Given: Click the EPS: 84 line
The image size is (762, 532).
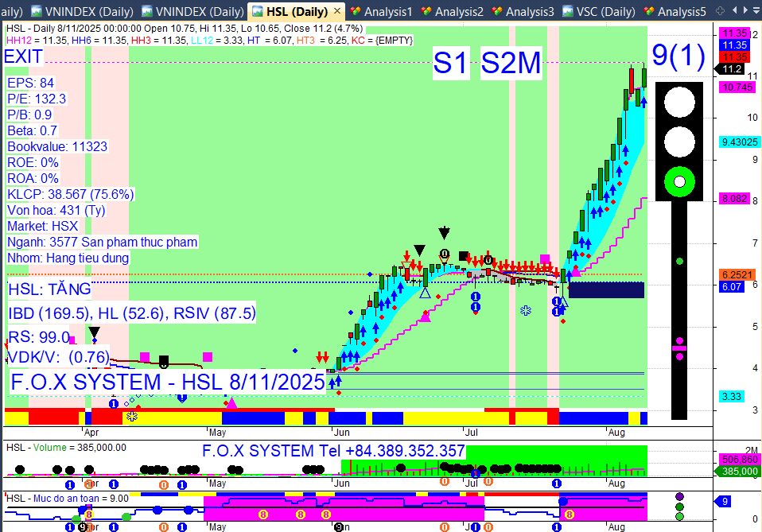Looking at the screenshot, I should coord(30,83).
